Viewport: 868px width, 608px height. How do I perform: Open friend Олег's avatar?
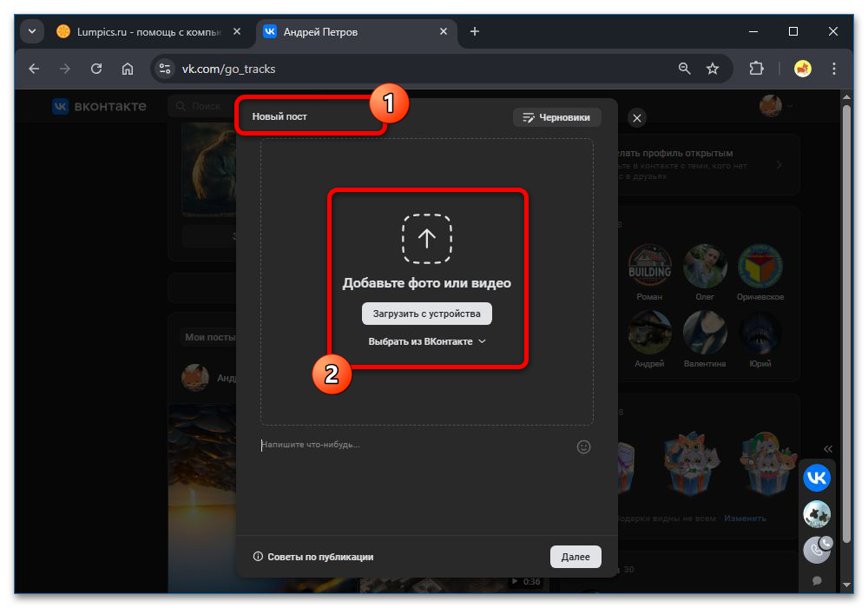pyautogui.click(x=705, y=266)
